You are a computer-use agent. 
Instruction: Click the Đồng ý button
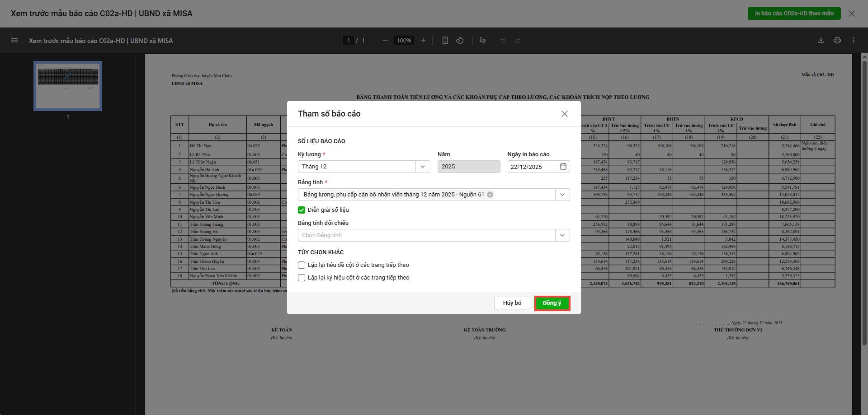(552, 303)
